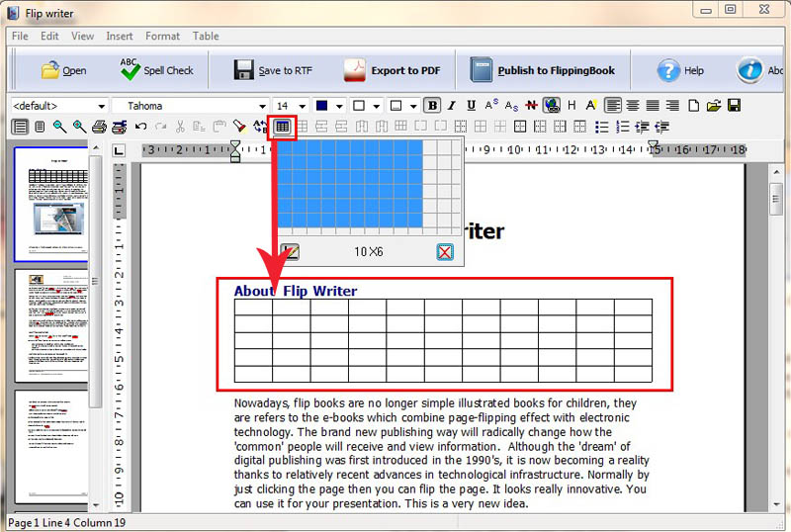Set center text alignment
791x532 pixels.
click(x=633, y=106)
